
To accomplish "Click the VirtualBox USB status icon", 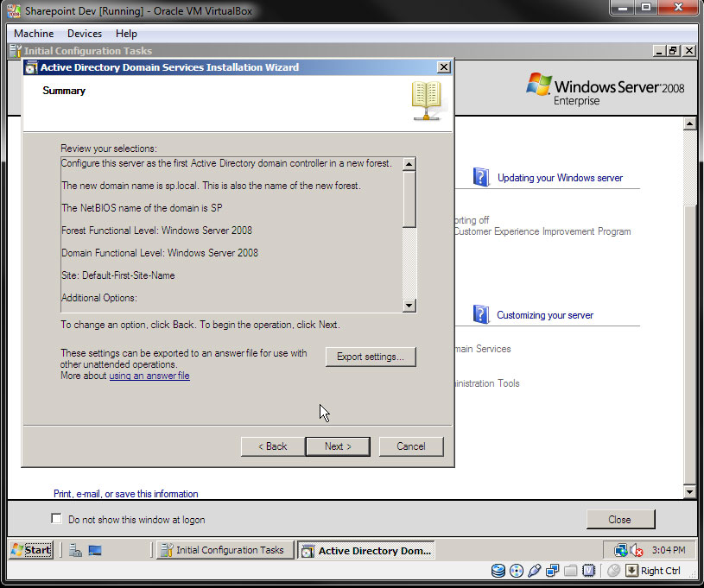I will pos(535,571).
